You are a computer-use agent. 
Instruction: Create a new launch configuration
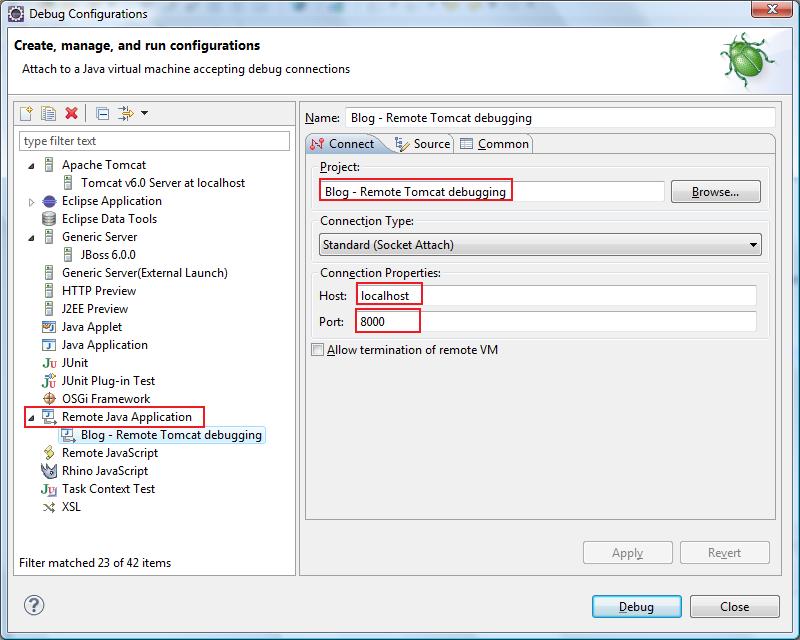coord(27,113)
